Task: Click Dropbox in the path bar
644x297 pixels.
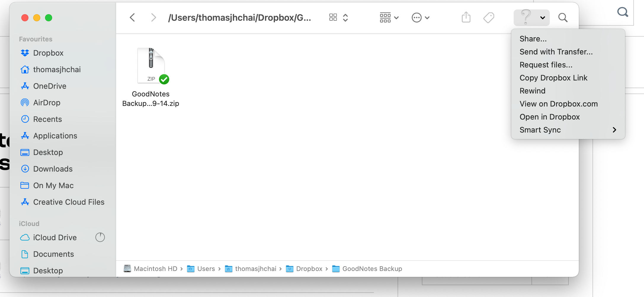Action: pyautogui.click(x=304, y=269)
